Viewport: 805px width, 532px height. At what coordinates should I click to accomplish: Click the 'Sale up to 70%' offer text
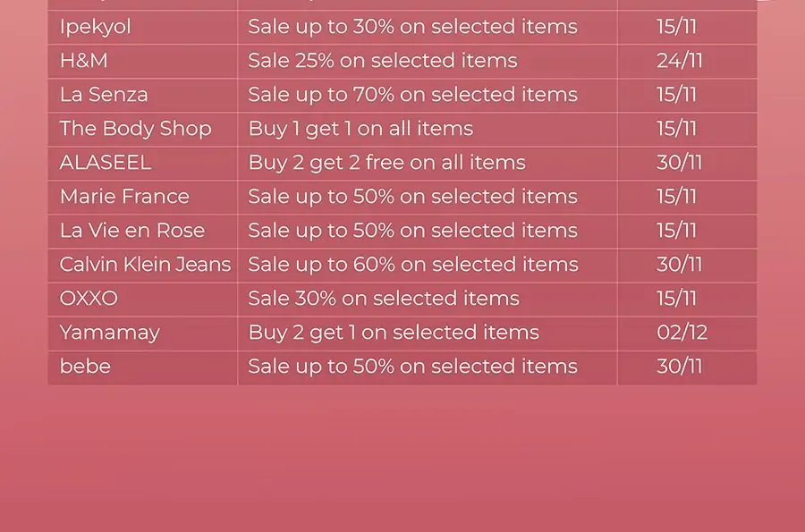412,95
